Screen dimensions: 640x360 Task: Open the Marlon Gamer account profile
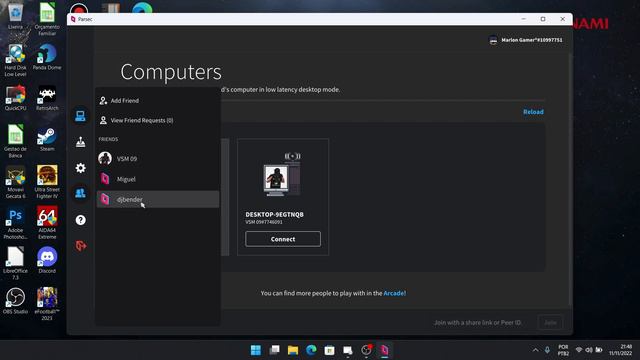[526, 40]
